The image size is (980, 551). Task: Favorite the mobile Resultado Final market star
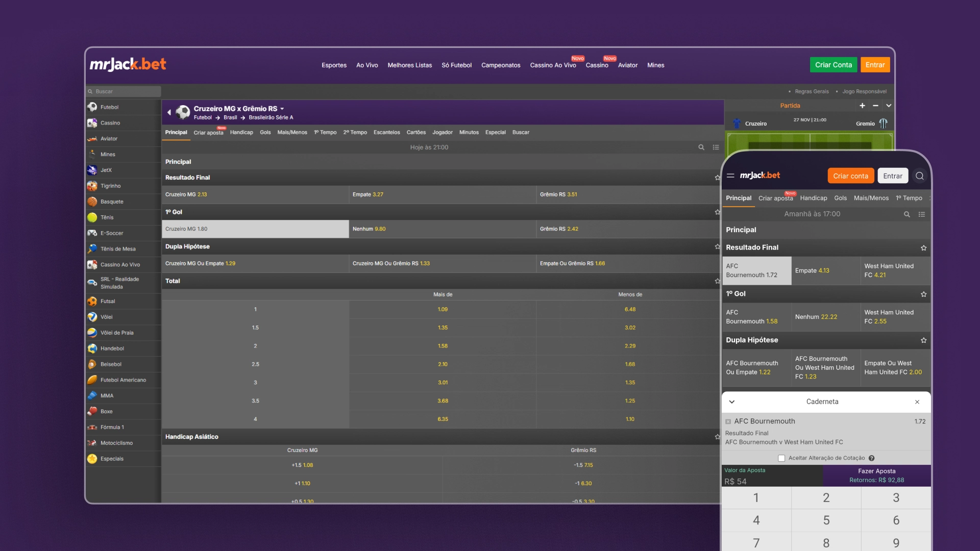coord(923,248)
